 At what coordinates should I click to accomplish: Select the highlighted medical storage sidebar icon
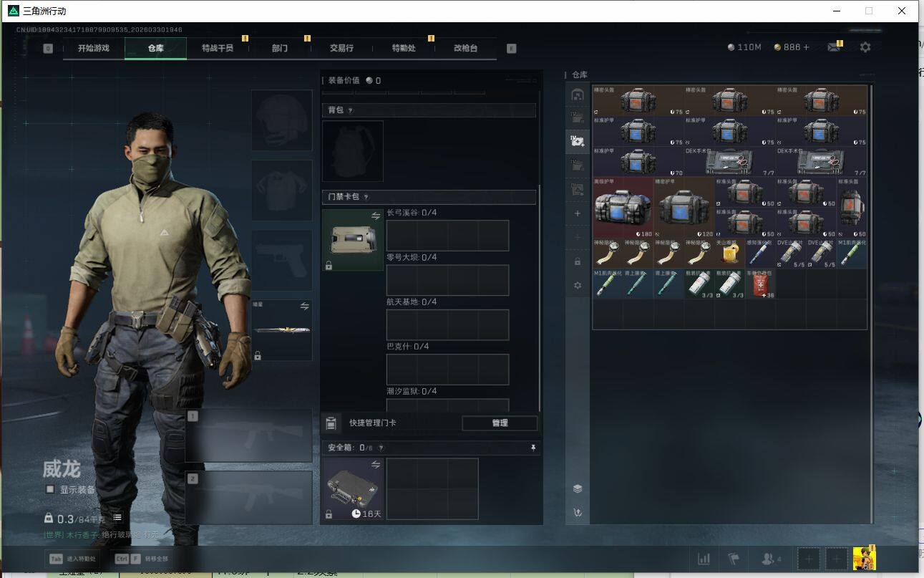(578, 141)
